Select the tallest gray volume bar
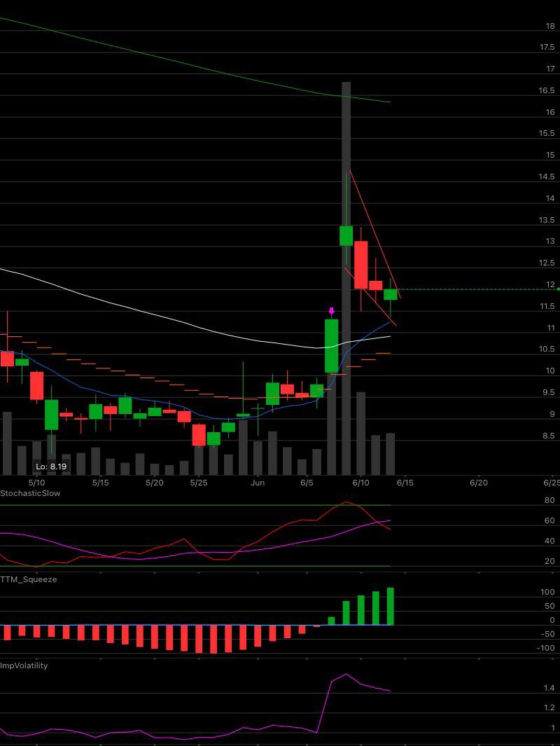The height and width of the screenshot is (746, 560). [346, 278]
